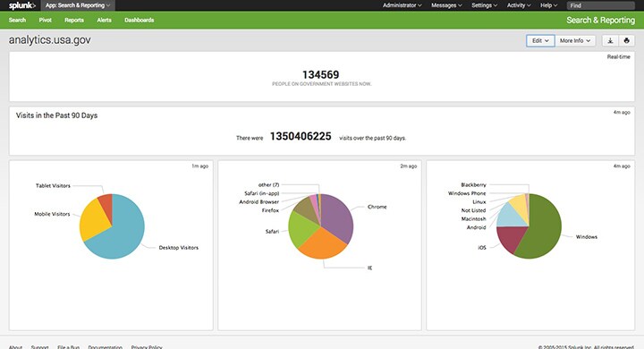Click the 'Android' OS chart label
Viewport: 644px width, 349px height.
[x=477, y=227]
